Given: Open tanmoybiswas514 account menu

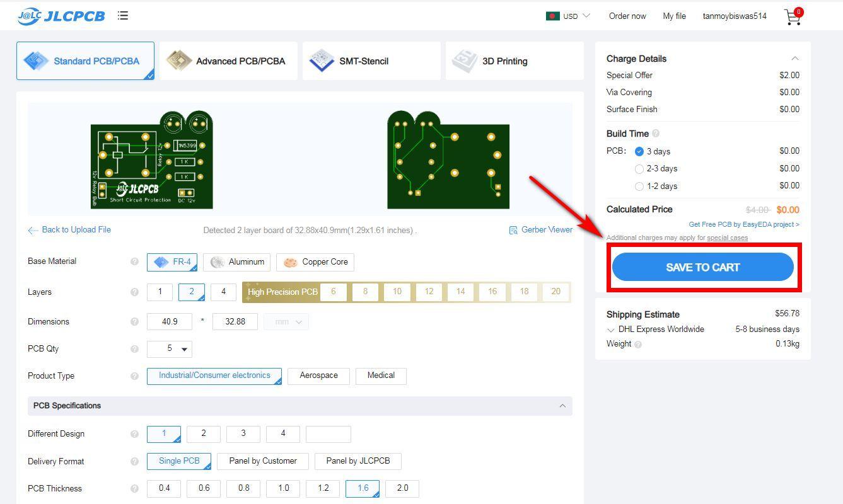Looking at the screenshot, I should tap(735, 16).
